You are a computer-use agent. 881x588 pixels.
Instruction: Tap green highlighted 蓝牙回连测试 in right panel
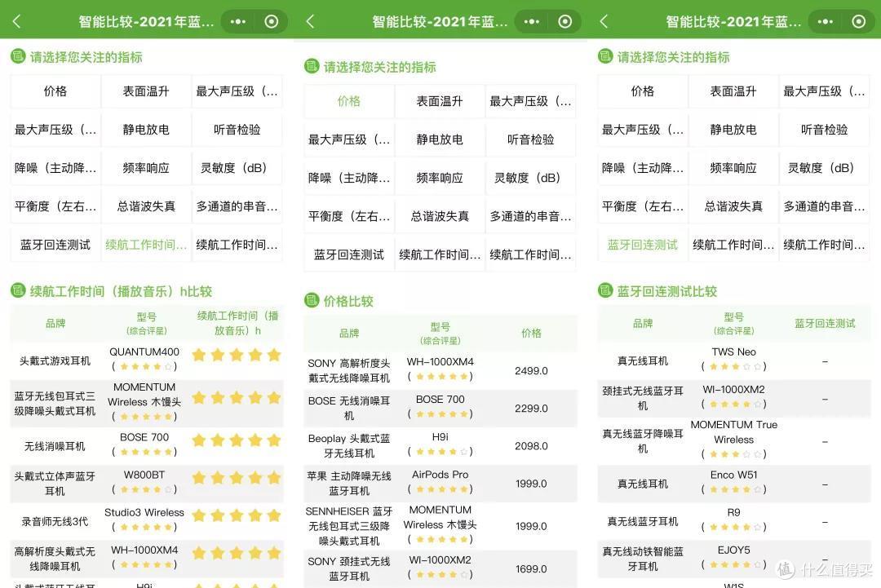(643, 245)
